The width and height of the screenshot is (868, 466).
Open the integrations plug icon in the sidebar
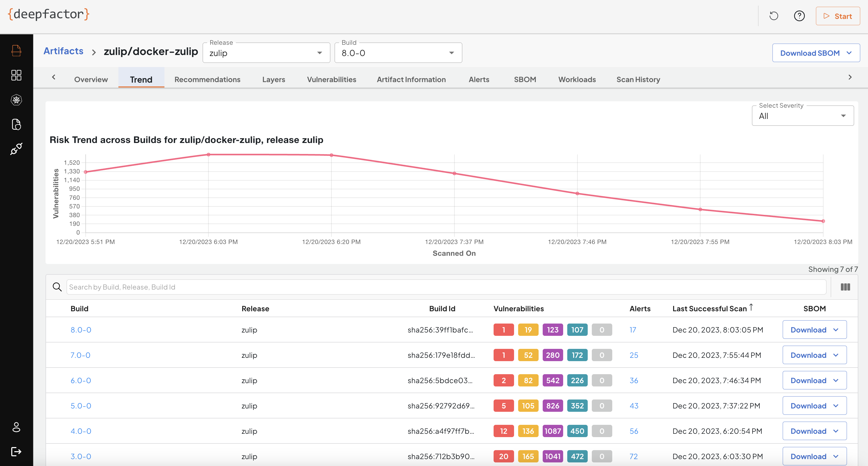click(16, 149)
